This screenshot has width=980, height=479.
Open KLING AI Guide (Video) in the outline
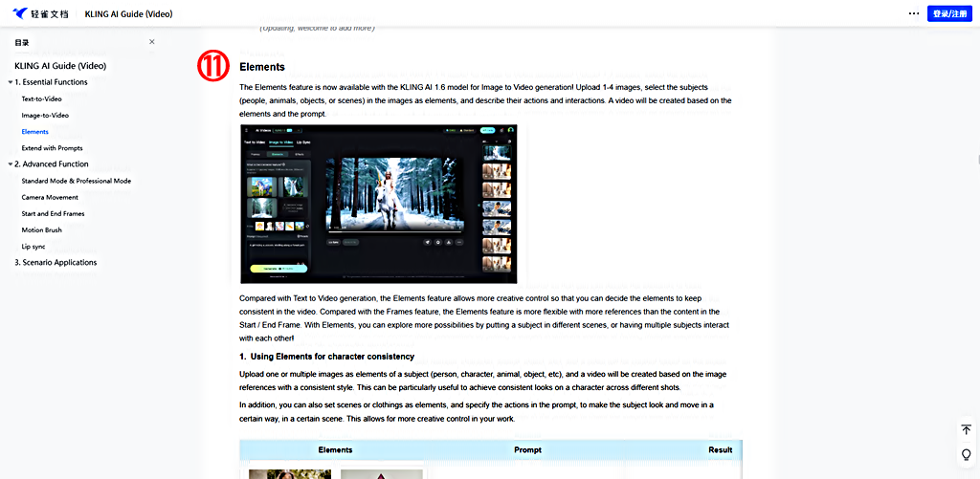point(60,66)
